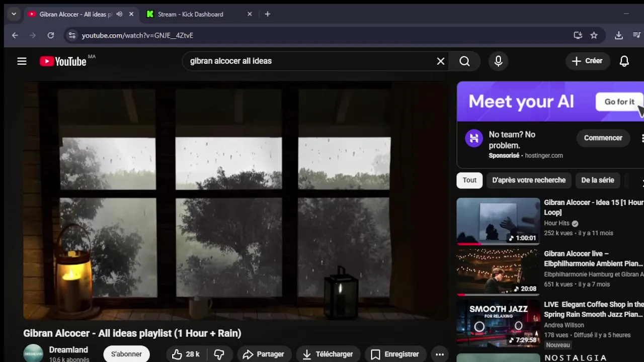Open media control icon in toolbar
This screenshot has width=644, height=362.
coord(637,35)
